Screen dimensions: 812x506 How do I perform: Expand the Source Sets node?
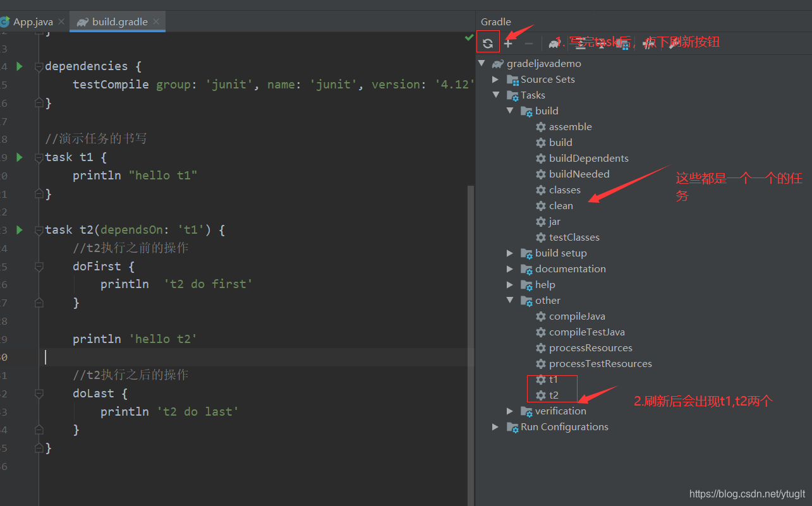496,79
